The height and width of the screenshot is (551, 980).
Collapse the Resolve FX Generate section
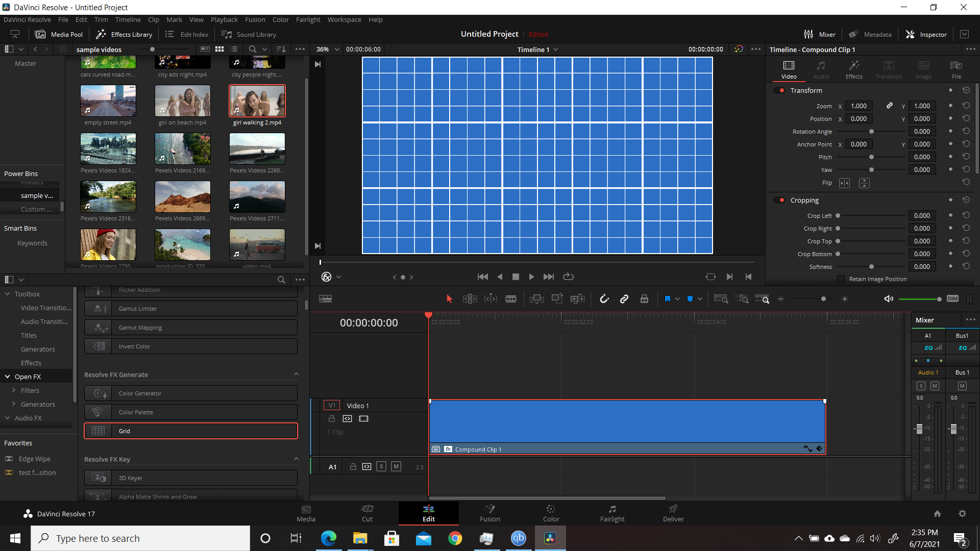[x=296, y=374]
